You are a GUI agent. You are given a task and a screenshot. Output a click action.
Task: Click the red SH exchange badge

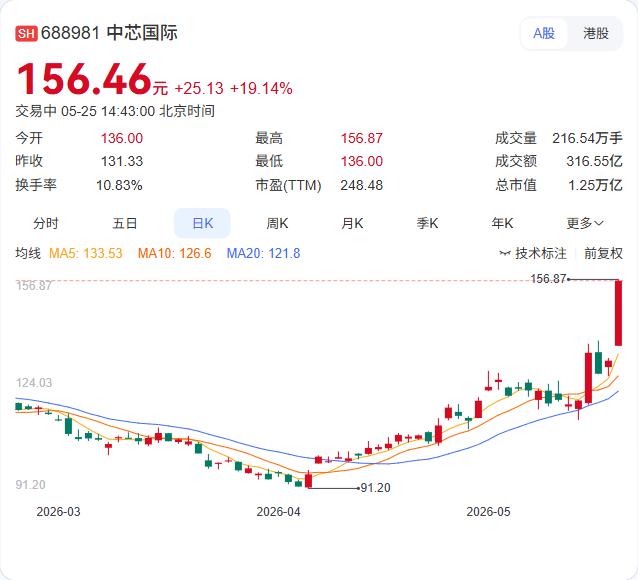click(26, 33)
